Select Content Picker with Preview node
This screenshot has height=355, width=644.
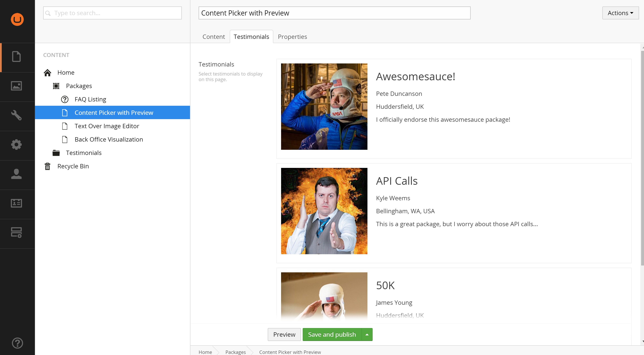(x=112, y=112)
